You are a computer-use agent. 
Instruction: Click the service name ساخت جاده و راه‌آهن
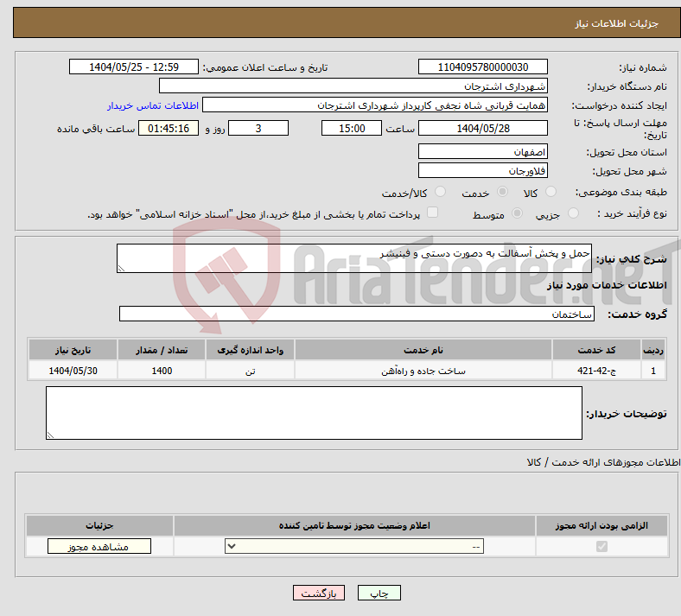423,371
